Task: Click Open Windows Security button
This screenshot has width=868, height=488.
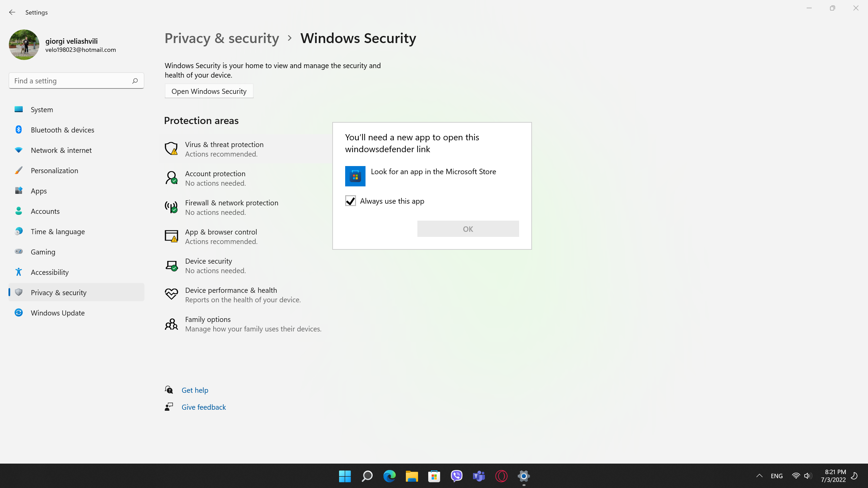Action: pyautogui.click(x=209, y=91)
